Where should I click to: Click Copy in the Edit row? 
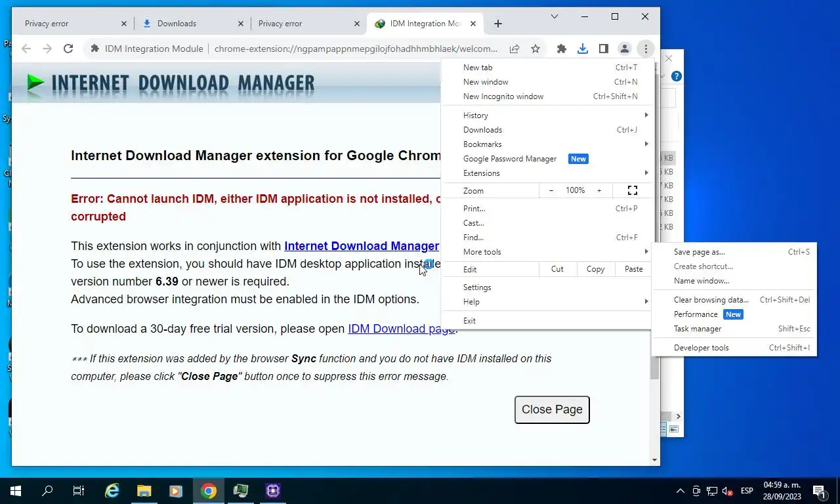[x=596, y=269]
